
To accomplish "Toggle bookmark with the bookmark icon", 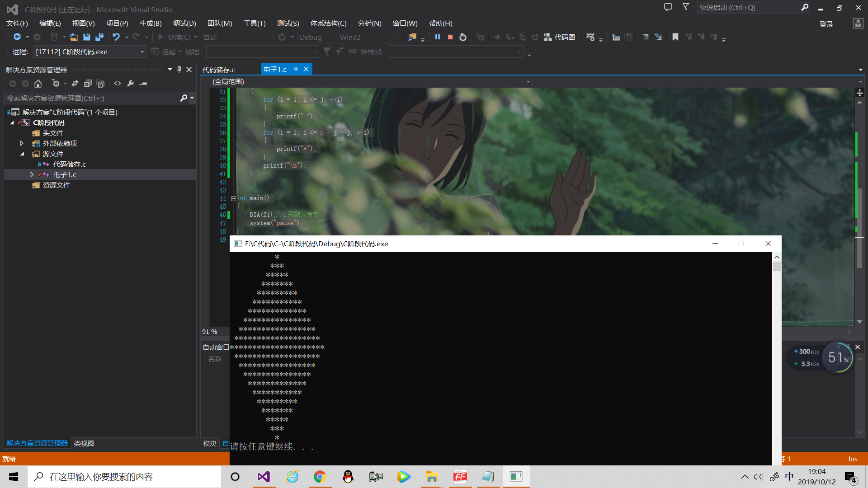I will [675, 37].
